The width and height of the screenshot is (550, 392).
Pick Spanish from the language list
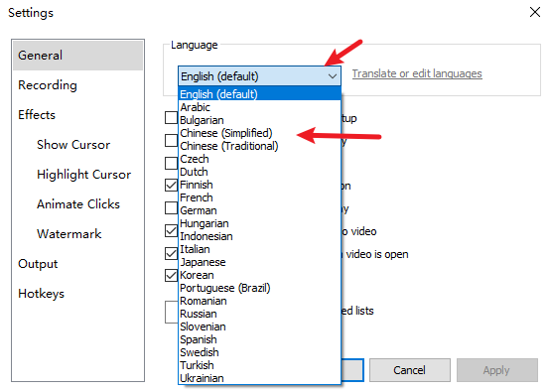pos(259,339)
